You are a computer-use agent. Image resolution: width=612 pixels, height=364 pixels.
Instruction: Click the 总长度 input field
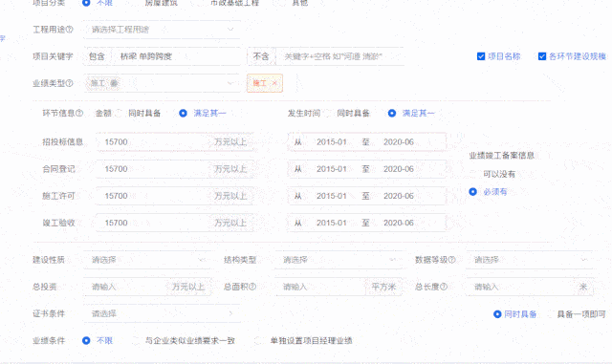[520, 287]
